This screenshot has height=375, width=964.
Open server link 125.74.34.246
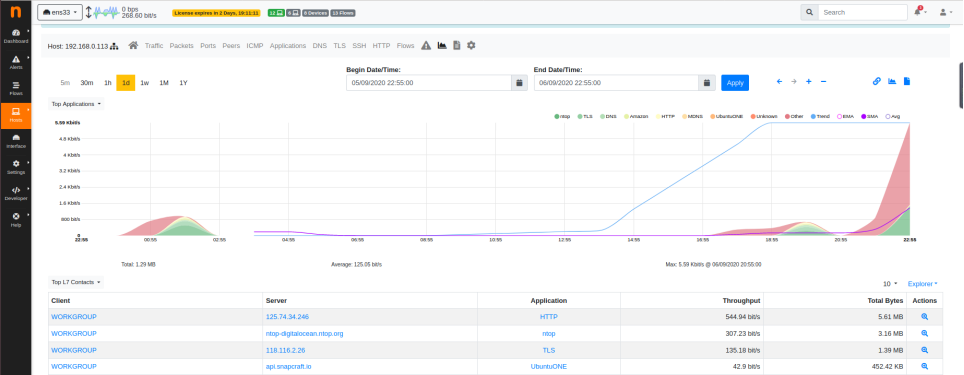(x=287, y=317)
